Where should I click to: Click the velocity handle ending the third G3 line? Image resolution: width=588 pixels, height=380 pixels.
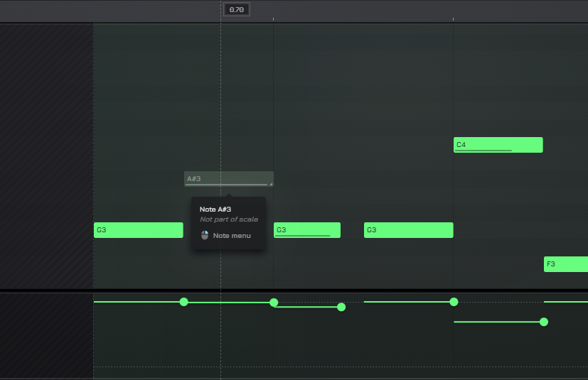454,302
